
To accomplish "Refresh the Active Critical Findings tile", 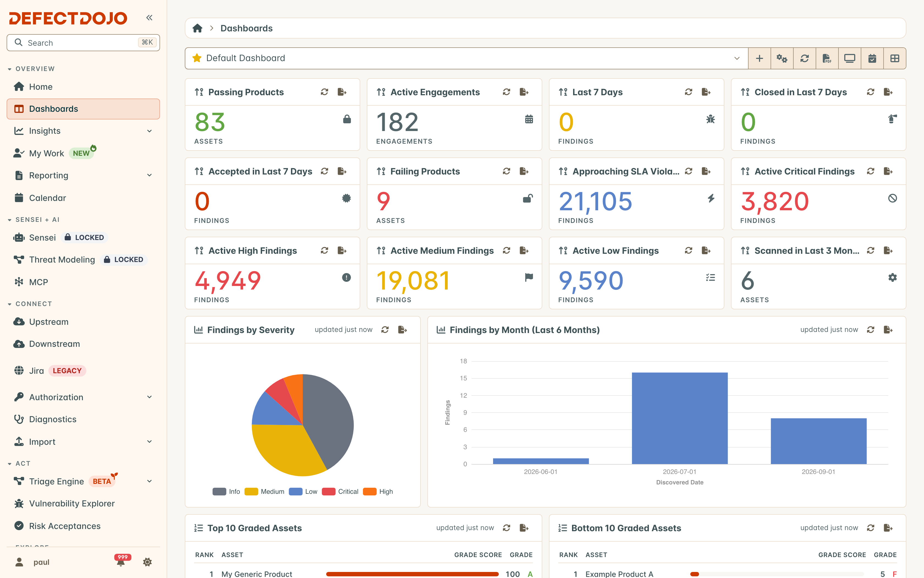I will 871,171.
